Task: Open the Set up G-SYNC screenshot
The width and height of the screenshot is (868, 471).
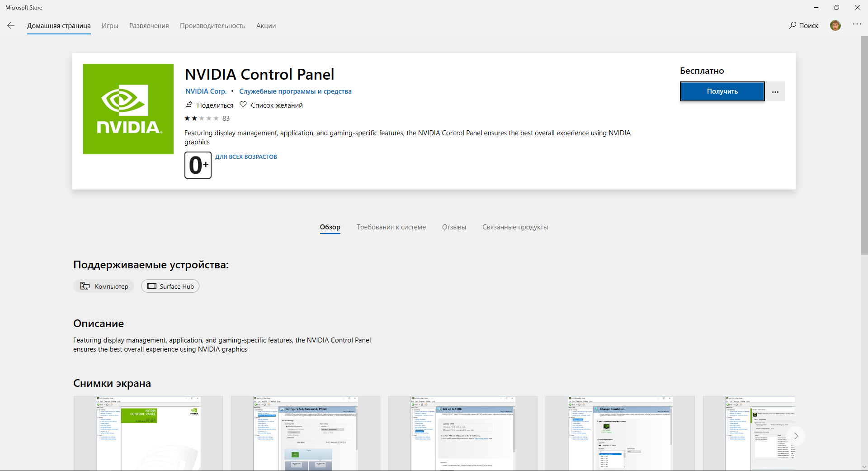Action: (x=463, y=433)
